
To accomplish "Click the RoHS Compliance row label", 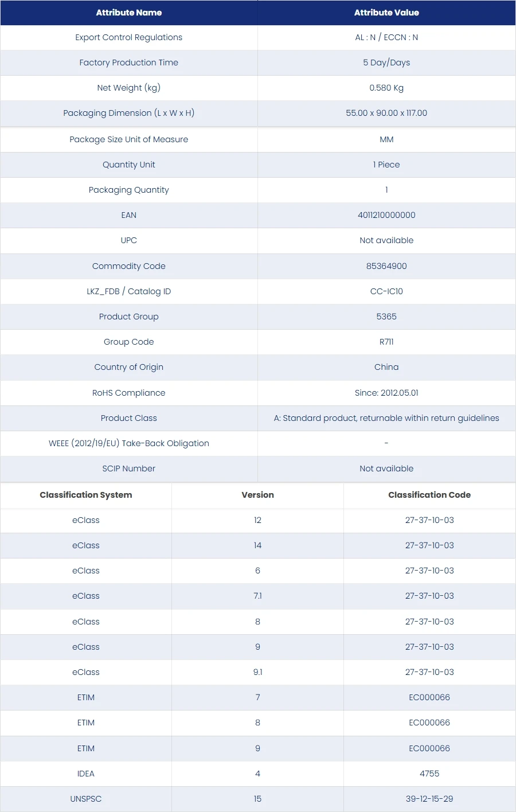I will (x=129, y=393).
